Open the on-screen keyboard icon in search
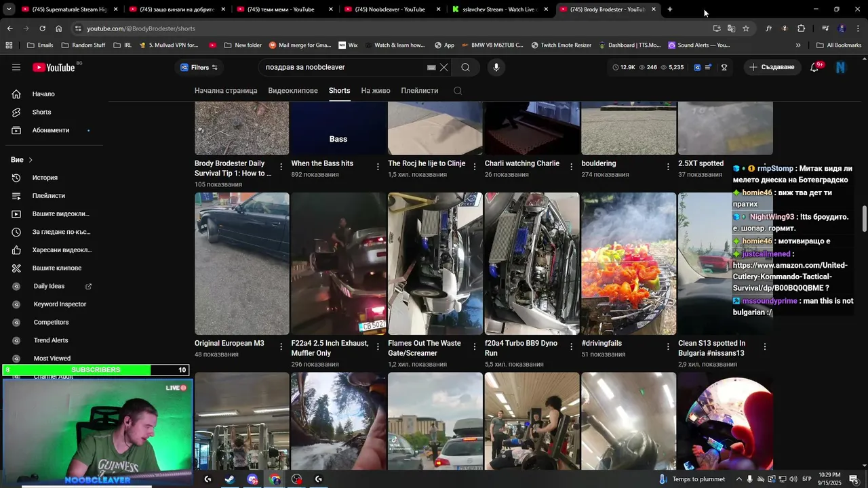The width and height of the screenshot is (868, 488). [x=431, y=67]
